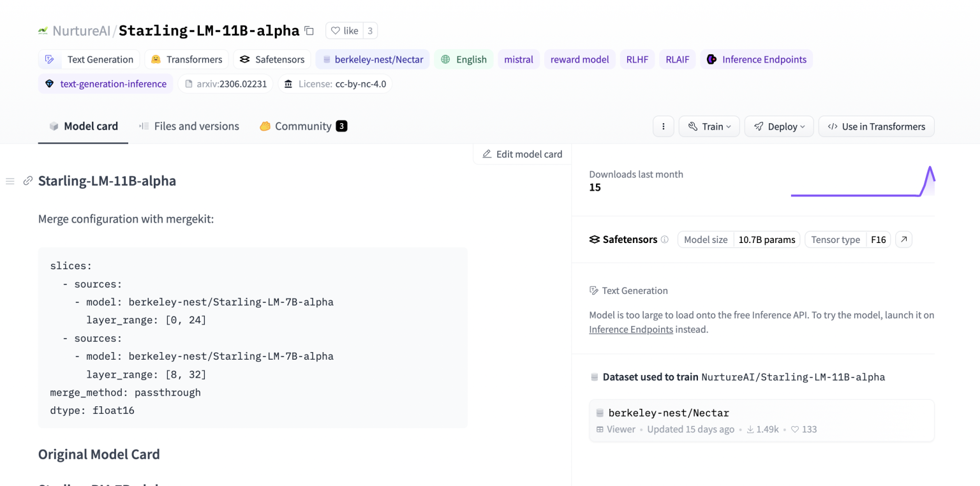980x486 pixels.
Task: Click the downloads trend chart
Action: (863, 184)
